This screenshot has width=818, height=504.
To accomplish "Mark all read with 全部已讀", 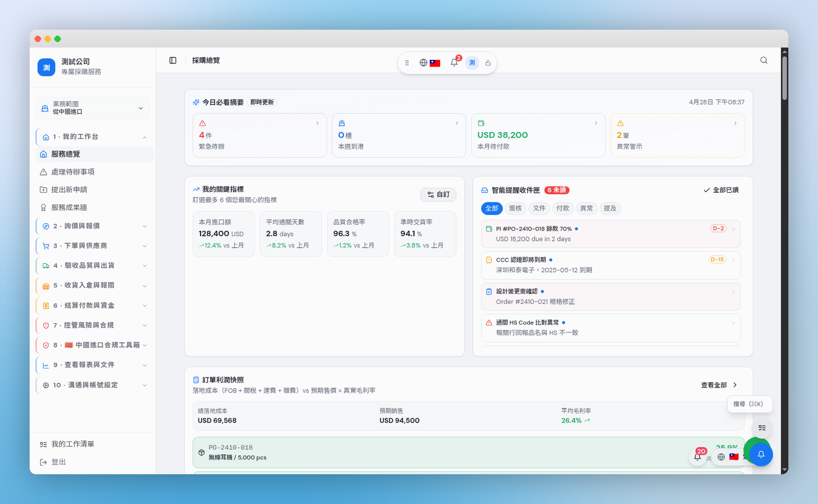I will point(721,190).
